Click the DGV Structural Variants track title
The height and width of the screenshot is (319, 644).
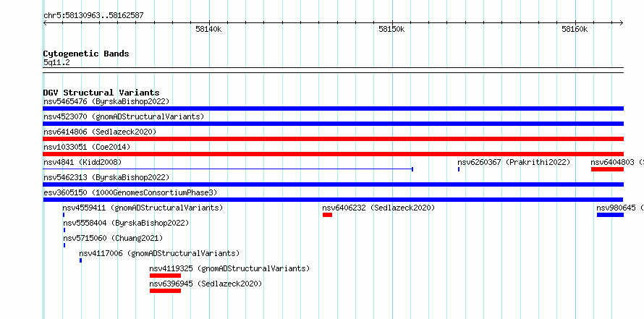click(x=101, y=93)
